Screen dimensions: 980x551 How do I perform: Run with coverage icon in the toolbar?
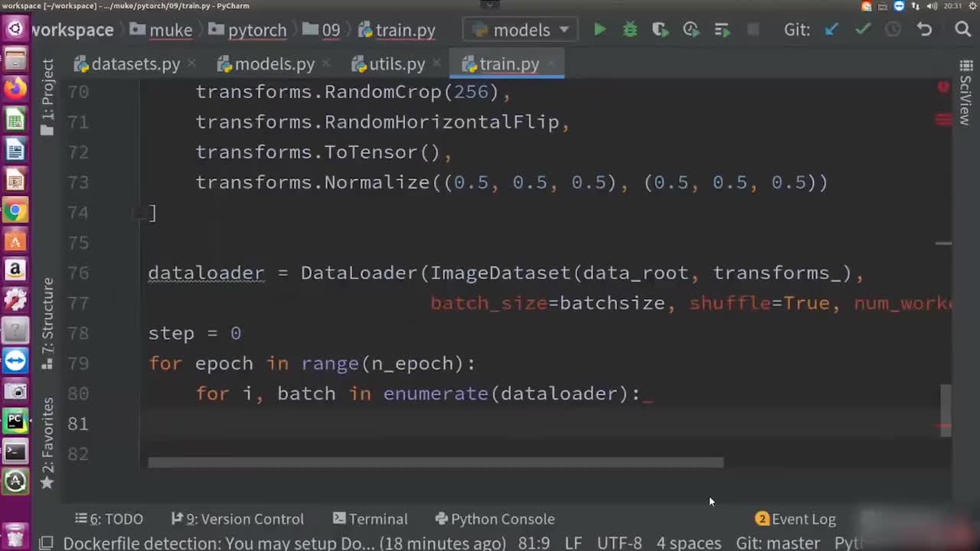pos(660,30)
